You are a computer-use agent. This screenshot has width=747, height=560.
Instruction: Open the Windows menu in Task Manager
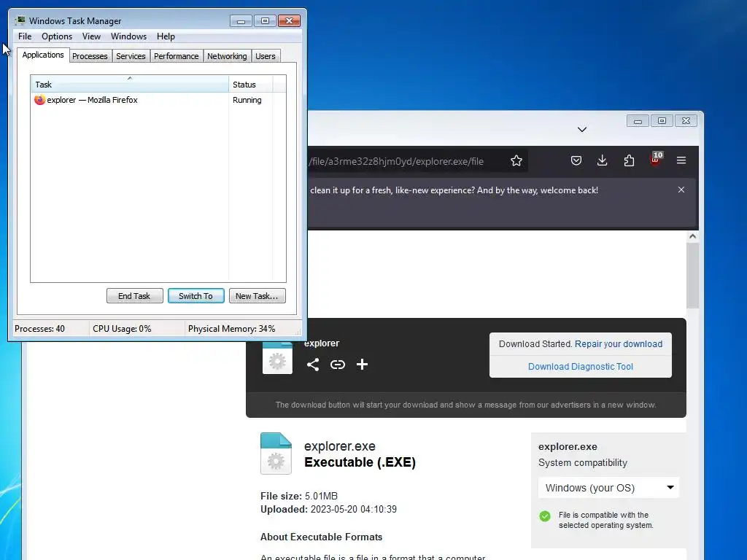(x=128, y=36)
